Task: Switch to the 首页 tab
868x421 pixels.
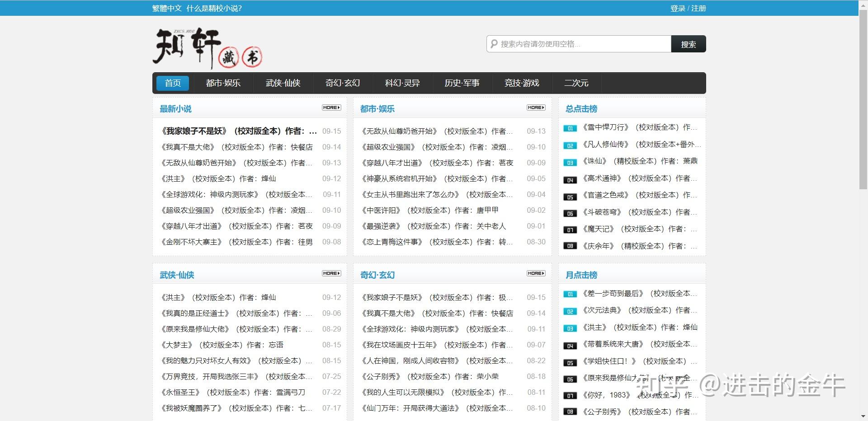Action: pyautogui.click(x=172, y=83)
